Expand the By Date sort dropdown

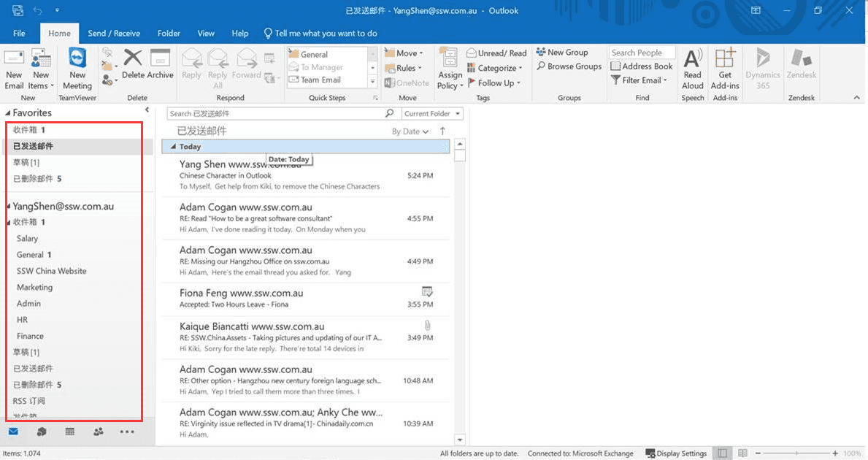tap(410, 131)
